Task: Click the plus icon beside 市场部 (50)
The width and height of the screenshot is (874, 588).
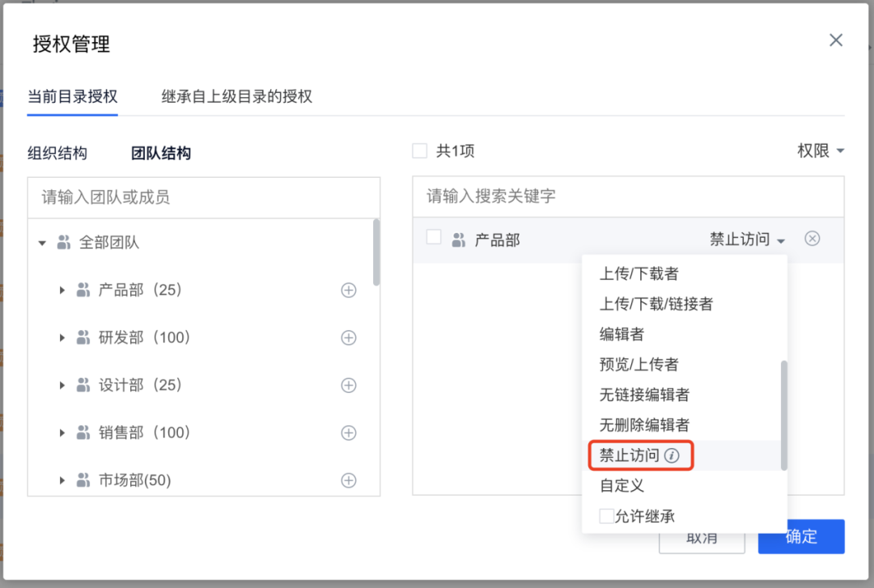Action: 348,480
